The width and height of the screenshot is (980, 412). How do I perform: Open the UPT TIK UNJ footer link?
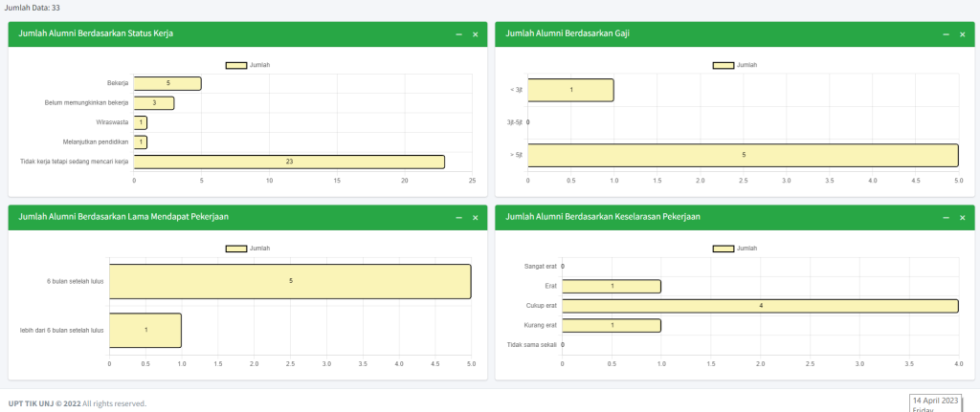pyautogui.click(x=43, y=403)
